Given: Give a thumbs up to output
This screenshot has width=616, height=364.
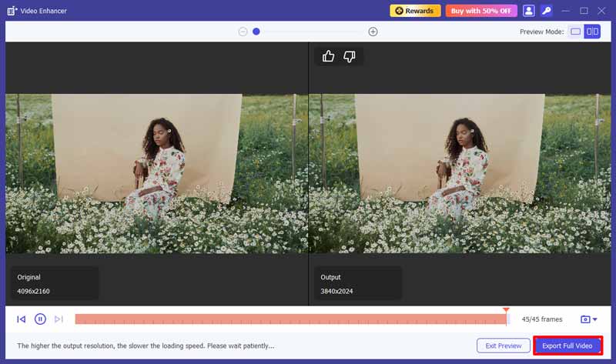Looking at the screenshot, I should (329, 56).
